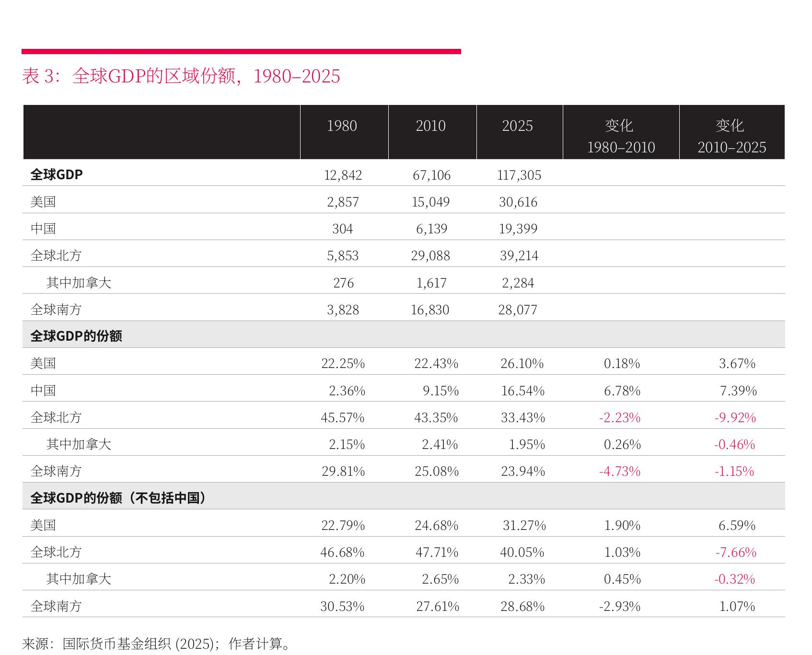Viewport: 812px width, 655px height.
Task: Click the source note 来源：国际货币基金组织 (2025)
Action: point(117,644)
